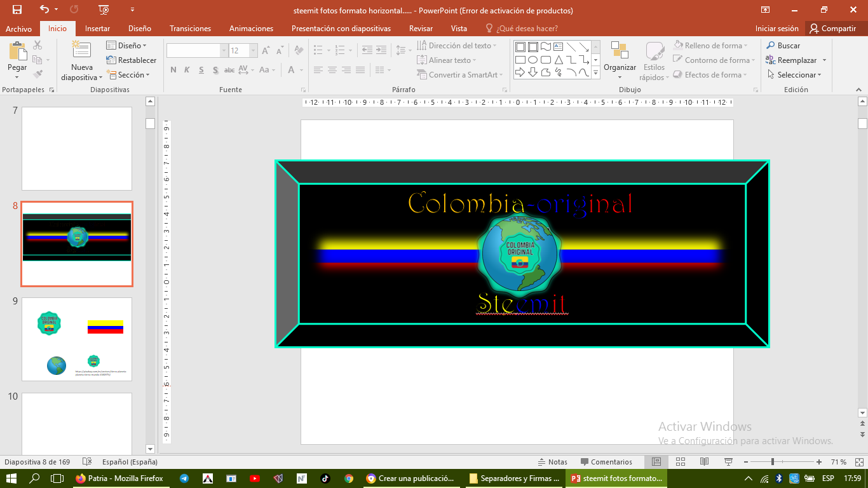The width and height of the screenshot is (868, 488).
Task: Center the text in the paragraph group
Action: [x=332, y=70]
